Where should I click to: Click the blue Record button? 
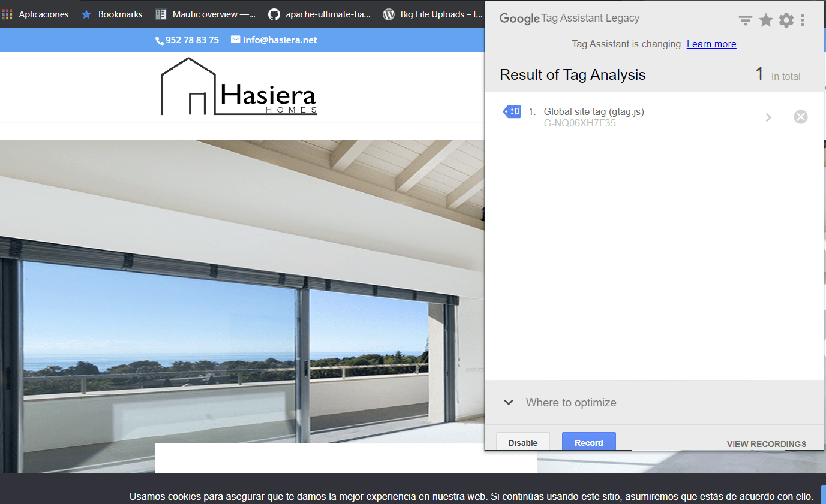click(x=589, y=442)
